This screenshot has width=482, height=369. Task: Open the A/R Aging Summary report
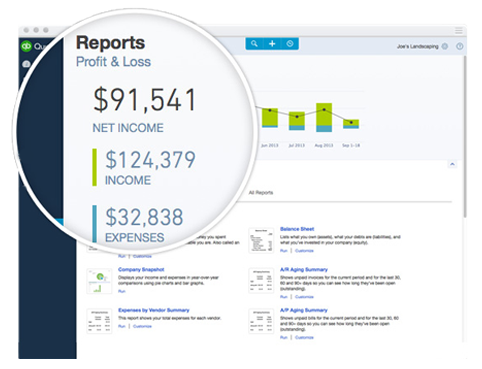click(x=304, y=269)
